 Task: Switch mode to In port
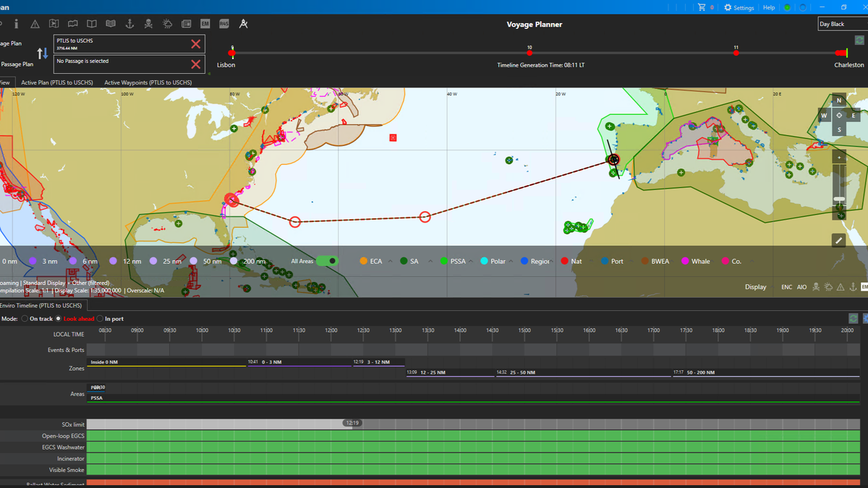click(x=101, y=318)
